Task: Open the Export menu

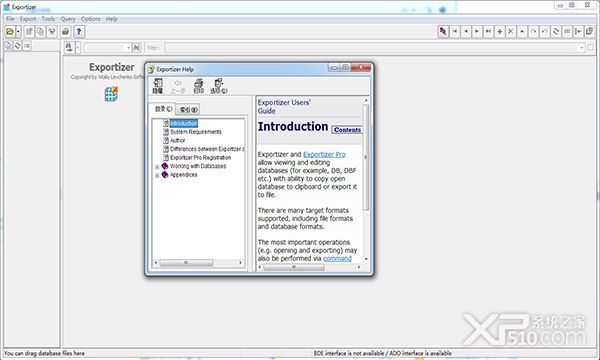Action: [28, 19]
